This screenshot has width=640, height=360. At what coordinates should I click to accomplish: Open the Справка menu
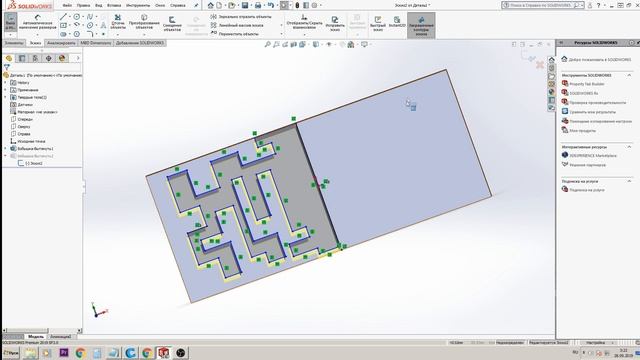point(178,5)
